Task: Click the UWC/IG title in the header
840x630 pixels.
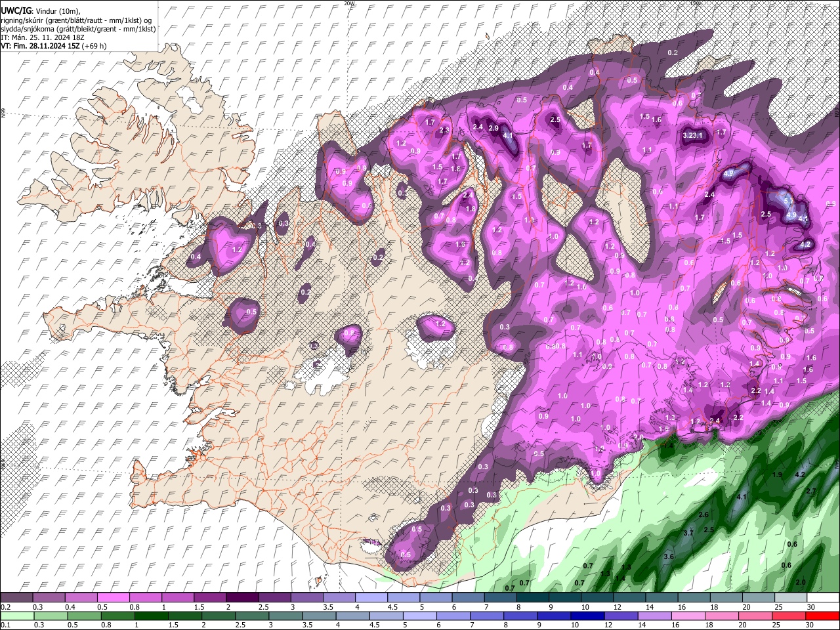Action: 16,10
